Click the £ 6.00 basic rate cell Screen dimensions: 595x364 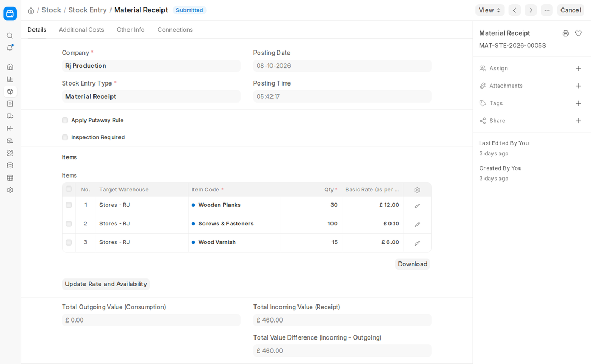point(372,242)
